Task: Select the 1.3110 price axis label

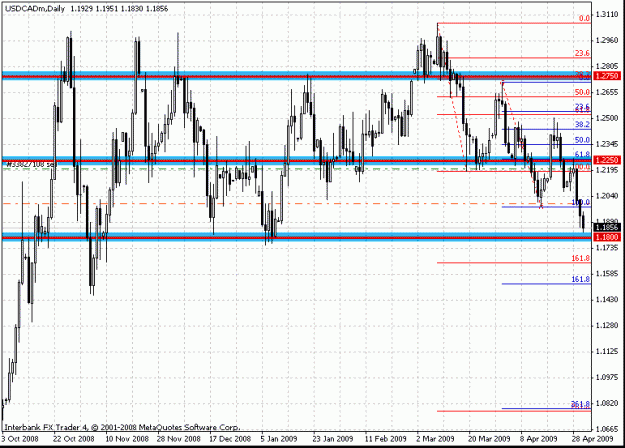Action: [607, 15]
